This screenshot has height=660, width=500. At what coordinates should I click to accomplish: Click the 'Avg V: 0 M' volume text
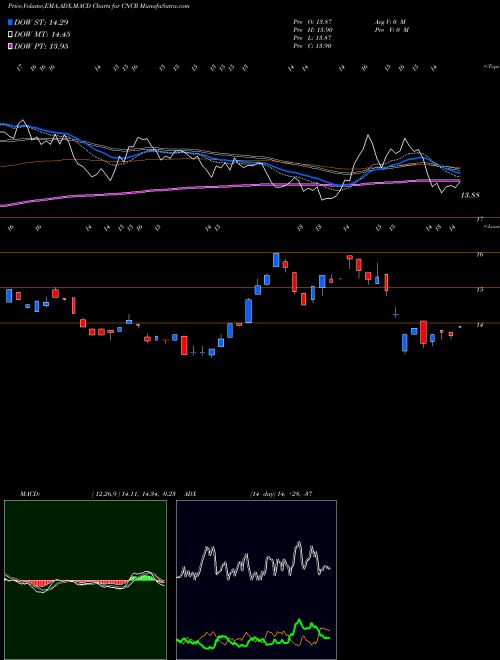click(389, 21)
